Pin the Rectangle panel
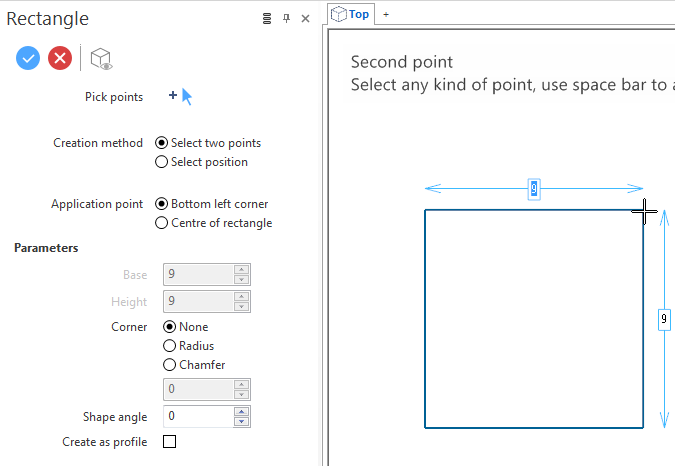Image resolution: width=675 pixels, height=466 pixels. 286,19
